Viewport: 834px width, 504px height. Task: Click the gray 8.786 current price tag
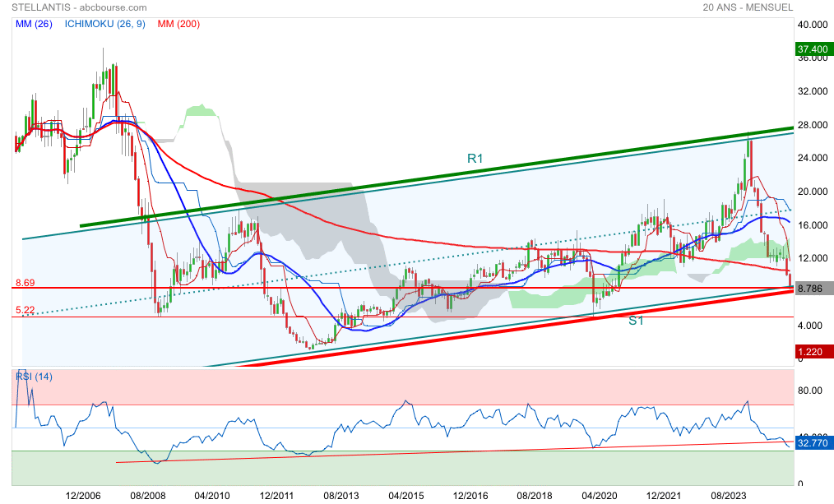pyautogui.click(x=813, y=289)
